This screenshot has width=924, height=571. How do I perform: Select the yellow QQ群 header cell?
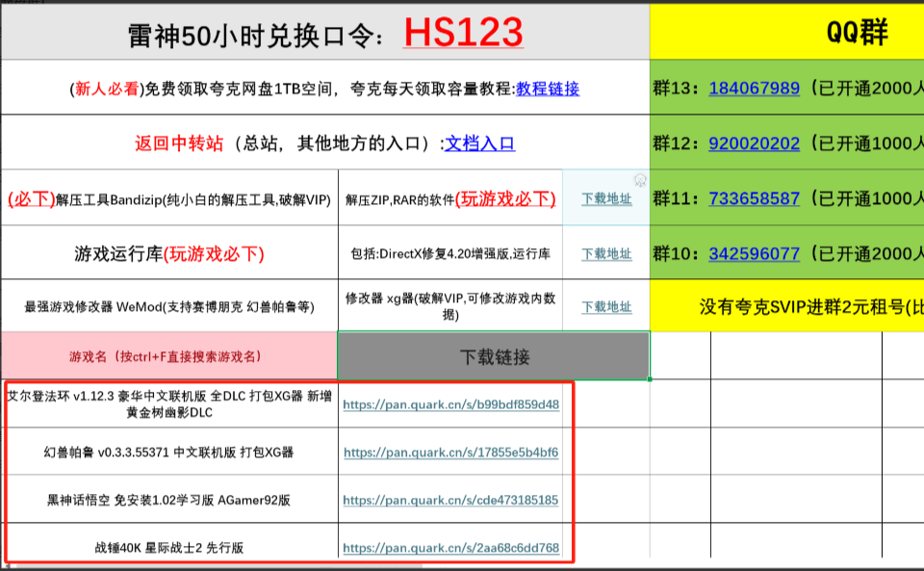(x=787, y=32)
